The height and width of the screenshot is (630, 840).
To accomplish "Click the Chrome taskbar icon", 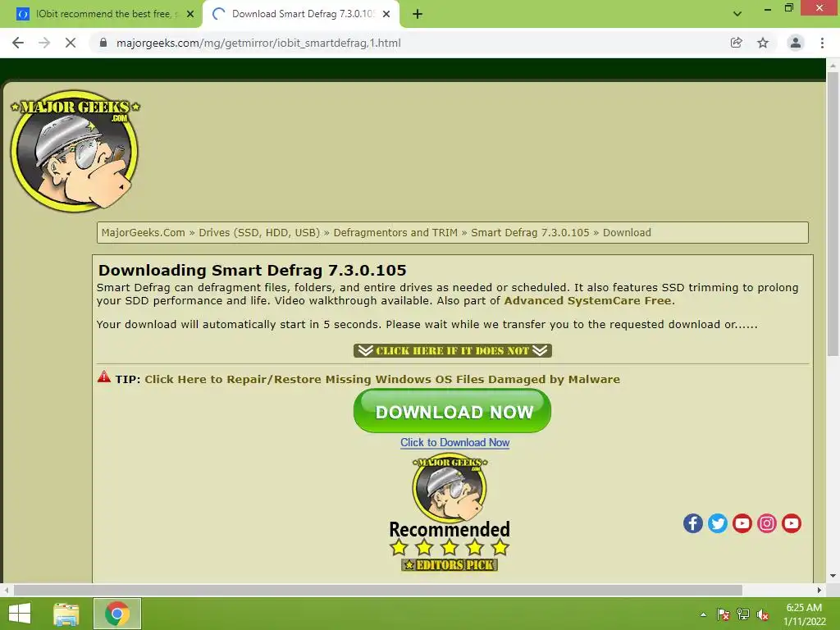I will pos(117,614).
